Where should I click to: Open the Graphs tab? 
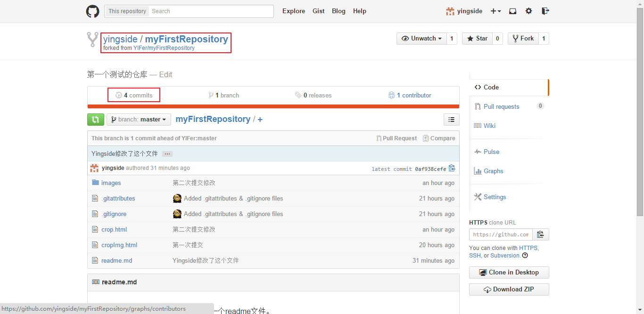click(x=489, y=171)
